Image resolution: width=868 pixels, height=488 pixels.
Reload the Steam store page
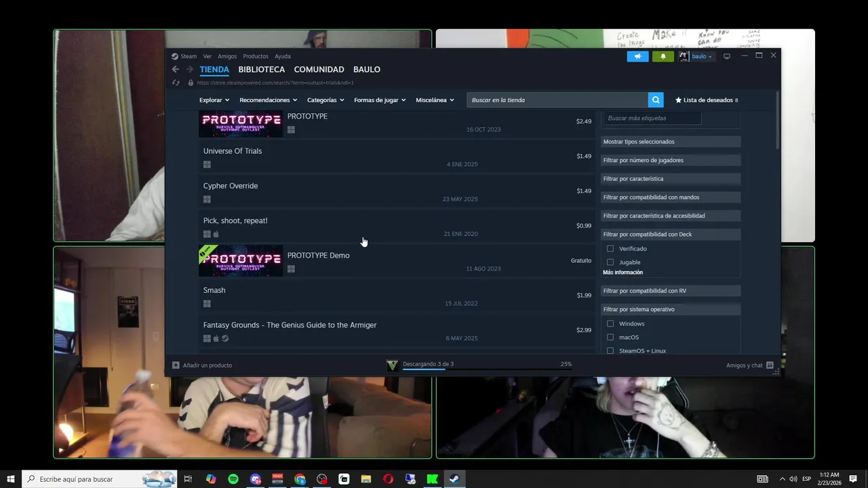176,83
